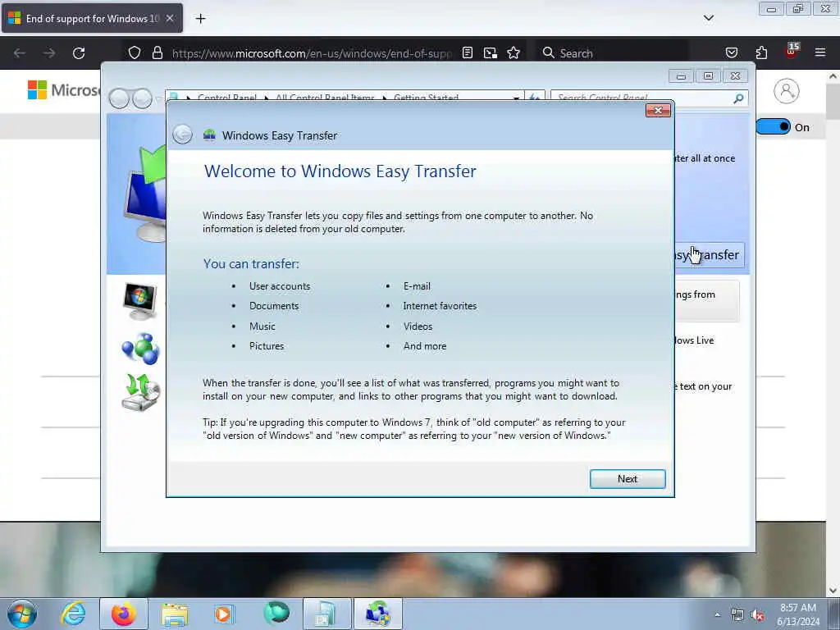Image resolution: width=840 pixels, height=630 pixels.
Task: Click the padlock site info icon
Action: tap(157, 53)
